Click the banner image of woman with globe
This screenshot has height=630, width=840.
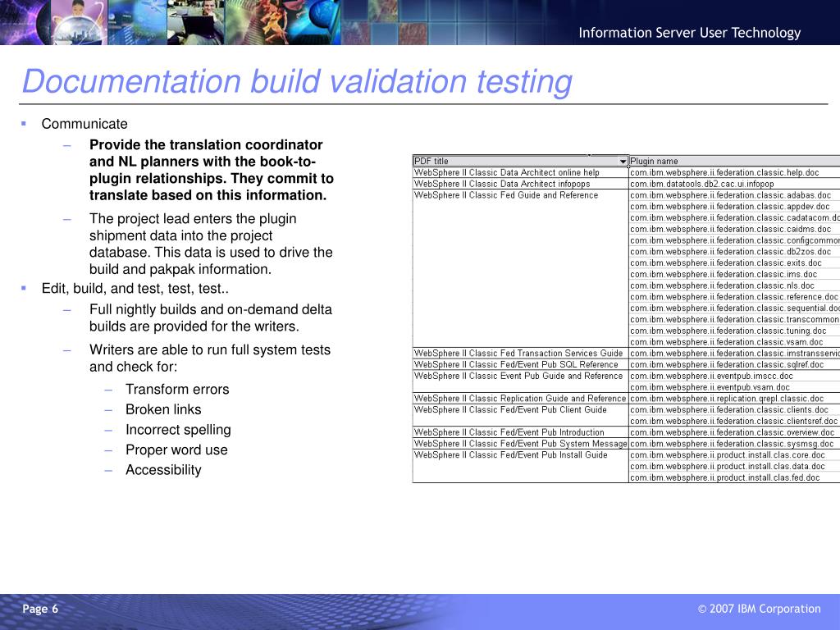click(79, 22)
